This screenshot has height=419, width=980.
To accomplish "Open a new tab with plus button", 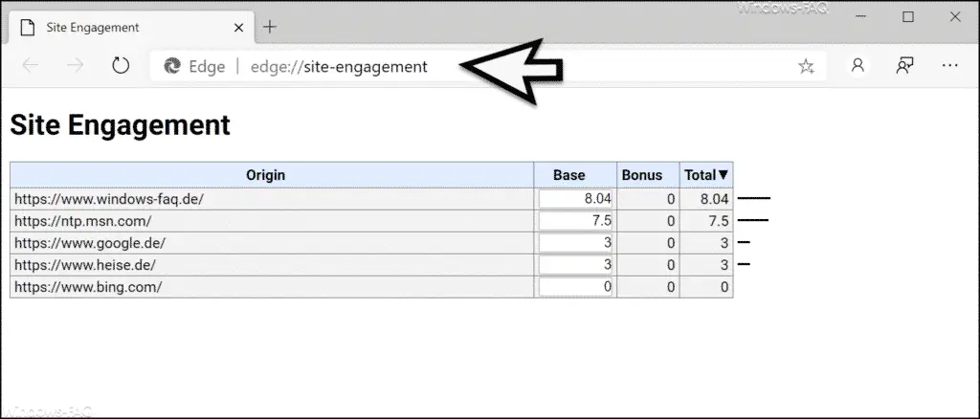I will coord(269,27).
